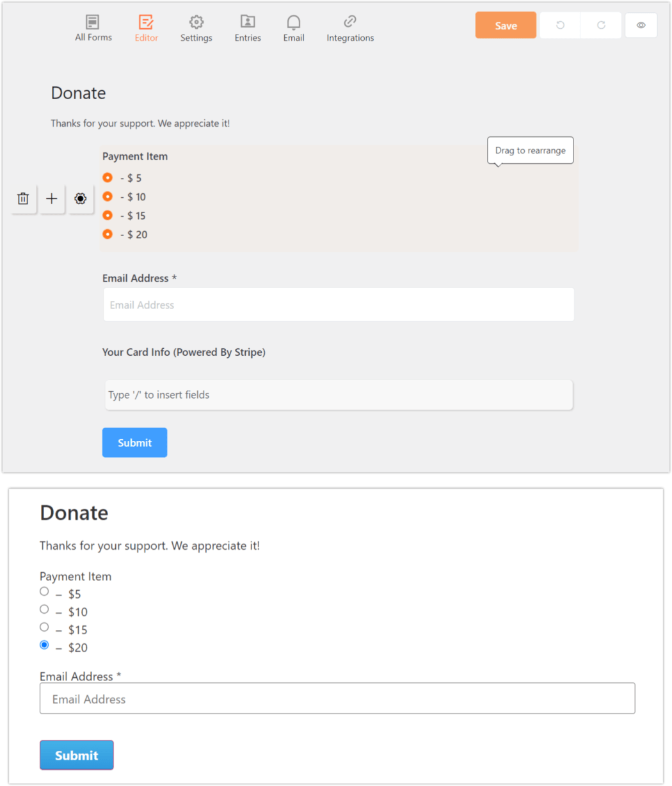This screenshot has width=672, height=786.
Task: Select the $10 radio button
Action: tap(44, 609)
